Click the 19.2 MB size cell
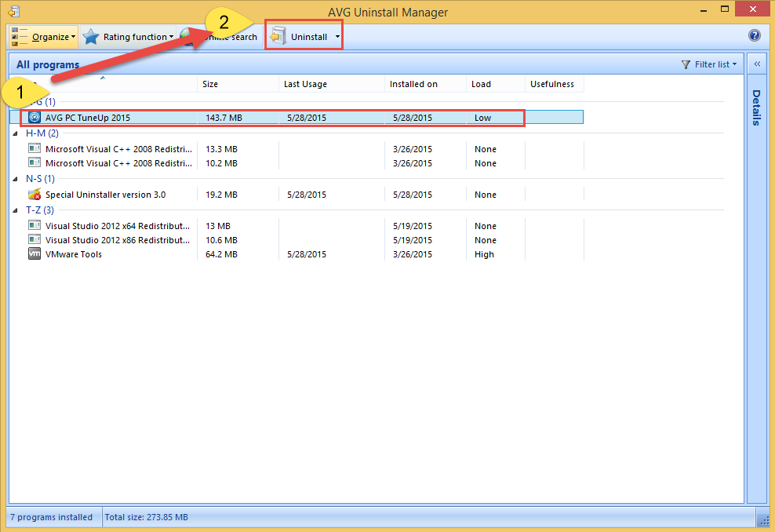The image size is (775, 532). [221, 195]
